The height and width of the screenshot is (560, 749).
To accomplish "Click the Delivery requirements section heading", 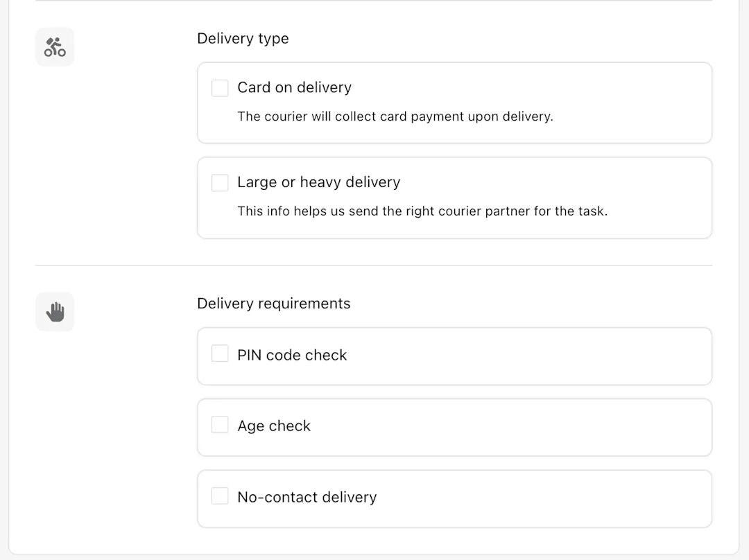I will point(274,303).
